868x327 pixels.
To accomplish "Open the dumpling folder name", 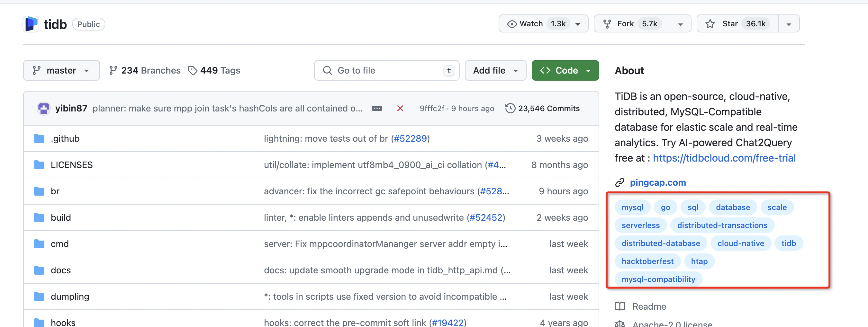I will tap(70, 296).
